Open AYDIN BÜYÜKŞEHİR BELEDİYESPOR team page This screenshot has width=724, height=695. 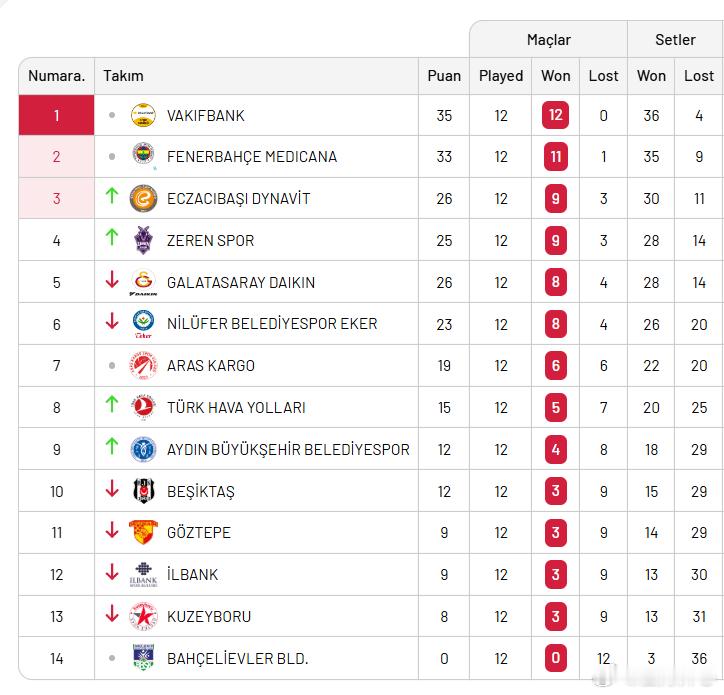[x=288, y=449]
